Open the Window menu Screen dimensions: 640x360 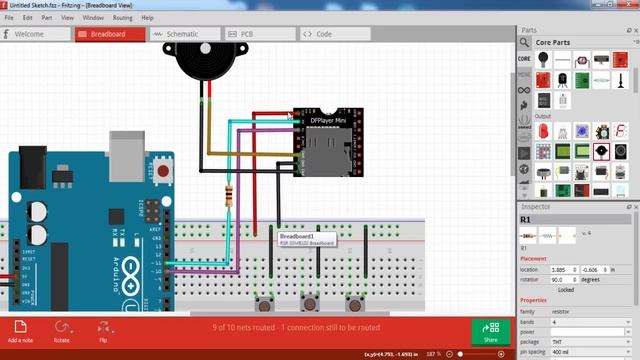coord(93,18)
